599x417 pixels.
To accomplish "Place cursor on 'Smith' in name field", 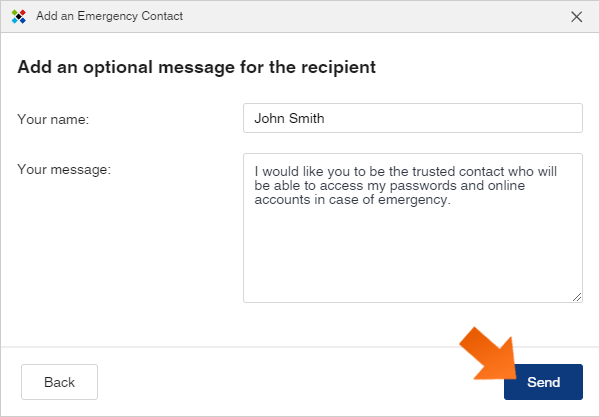I will (307, 118).
